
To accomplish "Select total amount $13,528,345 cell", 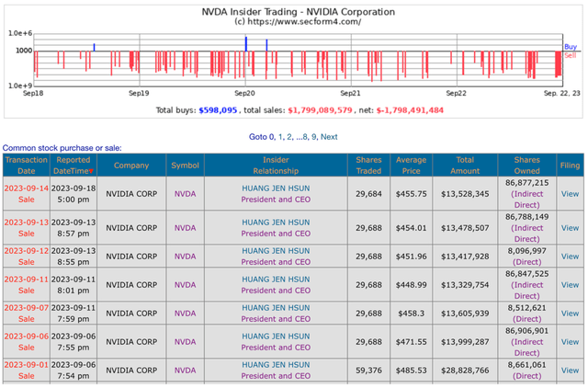I will tap(465, 194).
